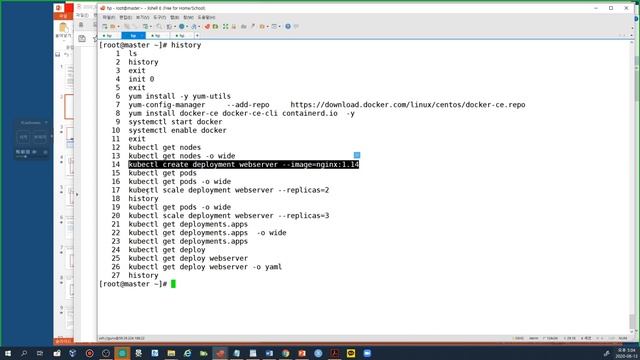Open KakaoTalk yellow icon on taskbar
This screenshot has height=360, width=640.
tap(351, 353)
